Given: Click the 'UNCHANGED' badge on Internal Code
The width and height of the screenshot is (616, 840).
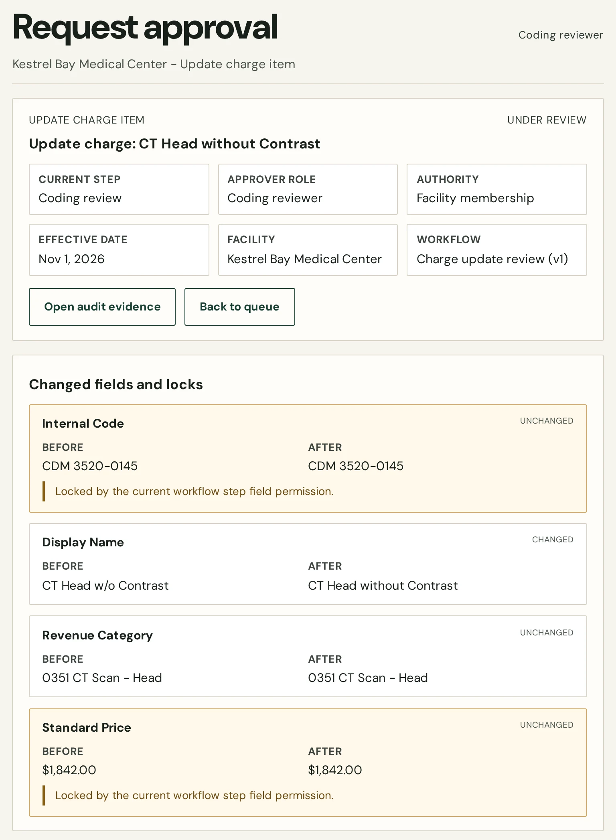Looking at the screenshot, I should [x=547, y=421].
